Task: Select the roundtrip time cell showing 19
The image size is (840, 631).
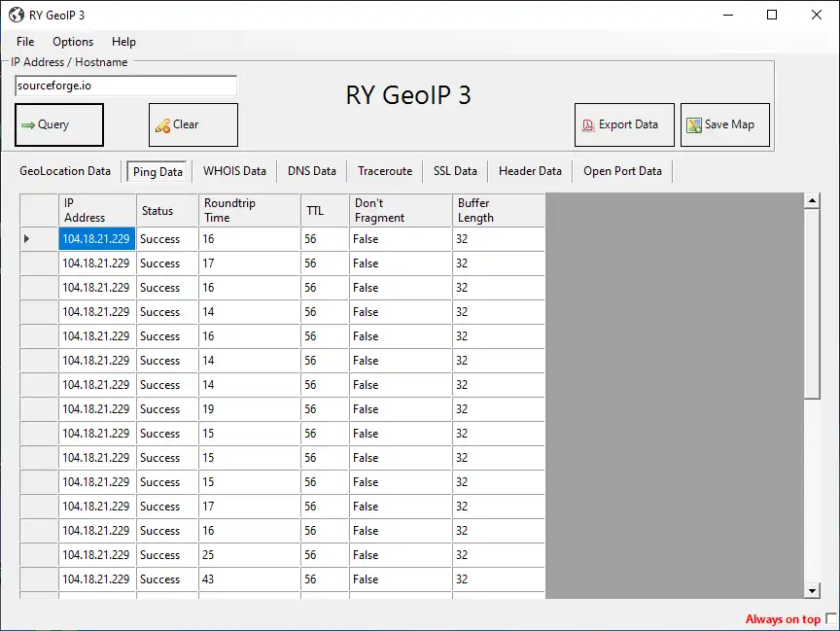Action: tap(249, 409)
